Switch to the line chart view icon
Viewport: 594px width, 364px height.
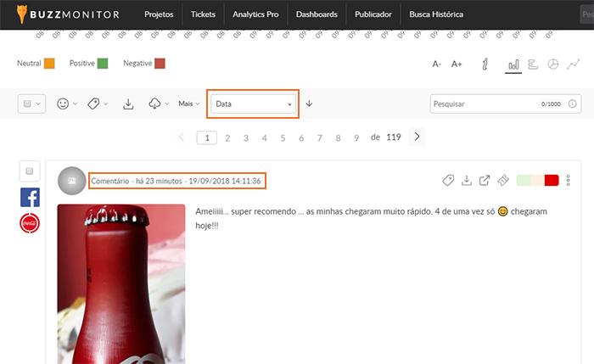tap(574, 64)
